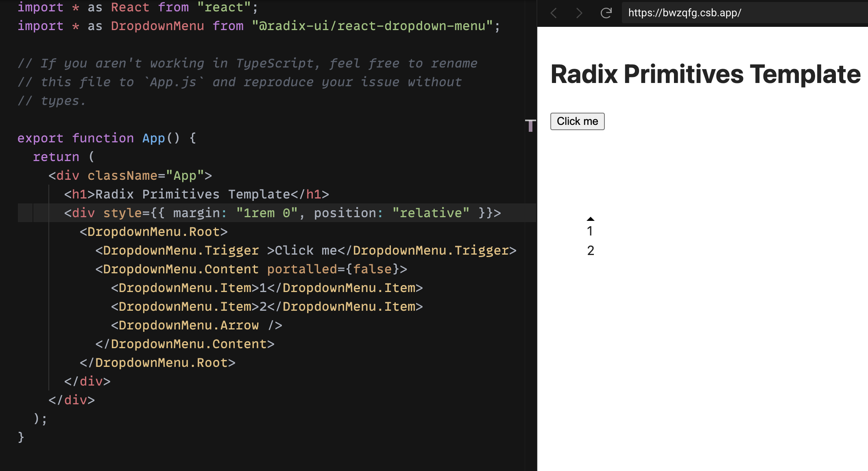Reload the preview with refresh icon

[606, 13]
